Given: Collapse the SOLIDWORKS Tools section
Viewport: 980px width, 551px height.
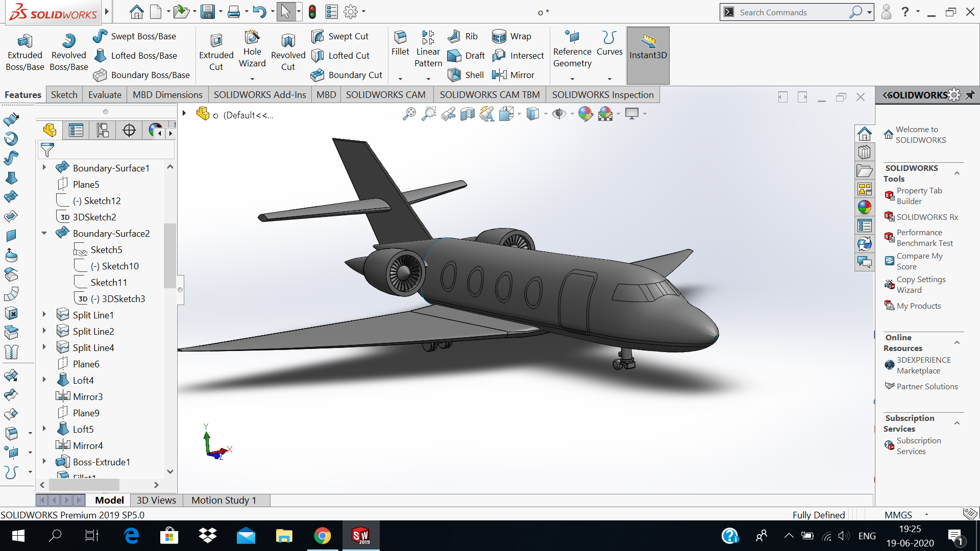Looking at the screenshot, I should [957, 173].
